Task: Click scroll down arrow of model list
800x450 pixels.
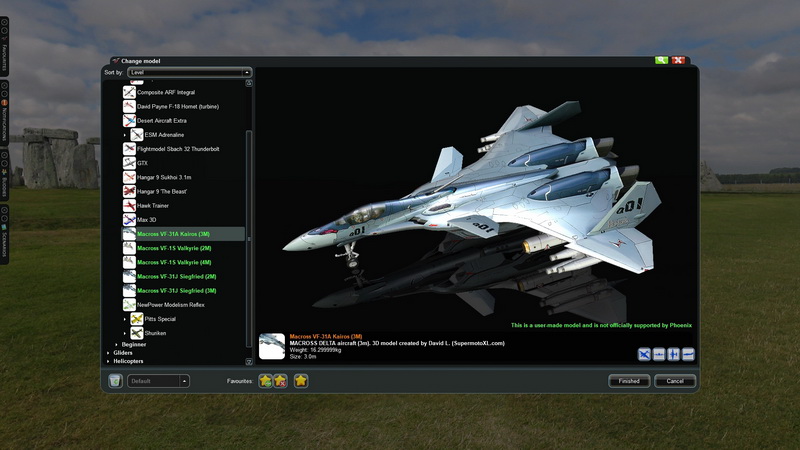Action: [x=249, y=362]
